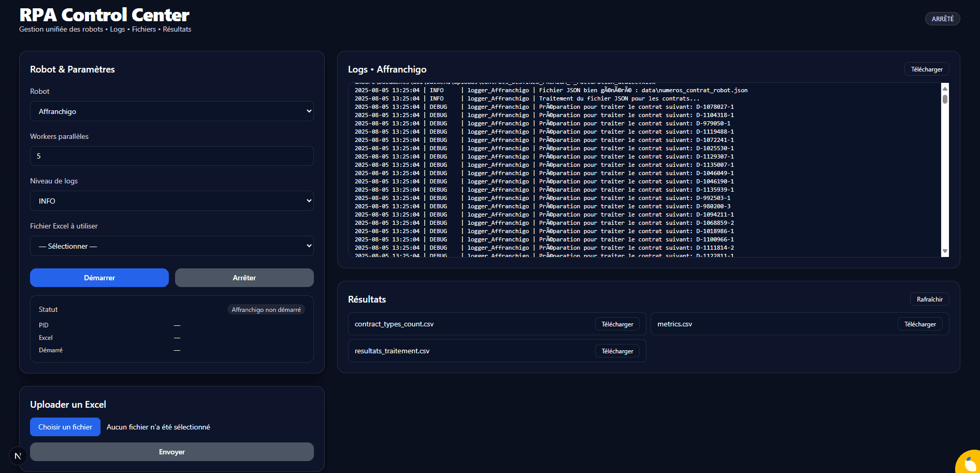Click the Workers parallèles input field
Screen dimensions: 980x473
coord(172,156)
